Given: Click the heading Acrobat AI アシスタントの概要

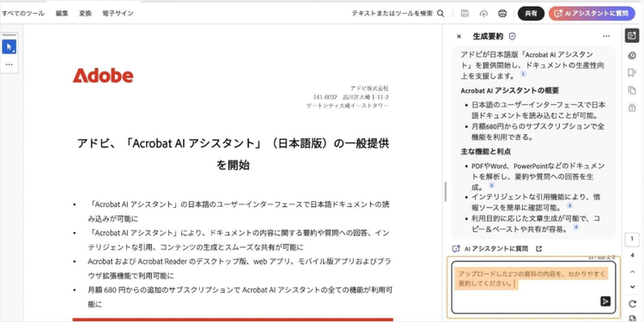Looking at the screenshot, I should coord(510,90).
